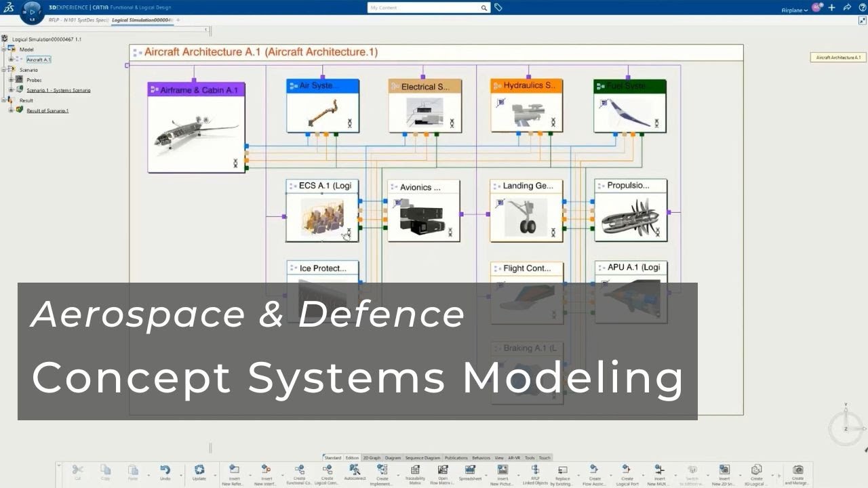
Task: Click the Share arrow icon
Action: pyautogui.click(x=847, y=7)
